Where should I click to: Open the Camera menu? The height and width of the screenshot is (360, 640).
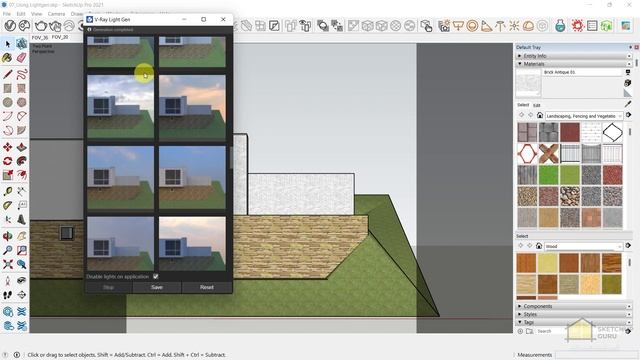tap(56, 14)
